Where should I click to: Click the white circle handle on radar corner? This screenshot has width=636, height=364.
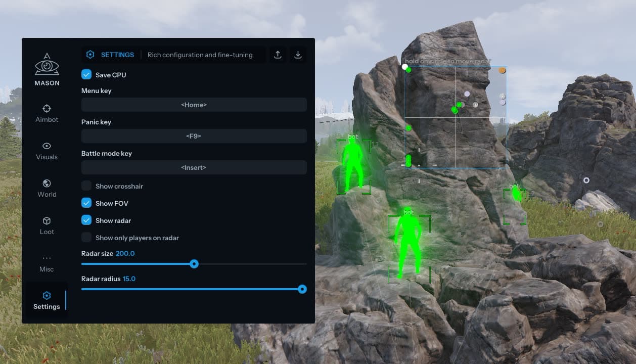404,67
